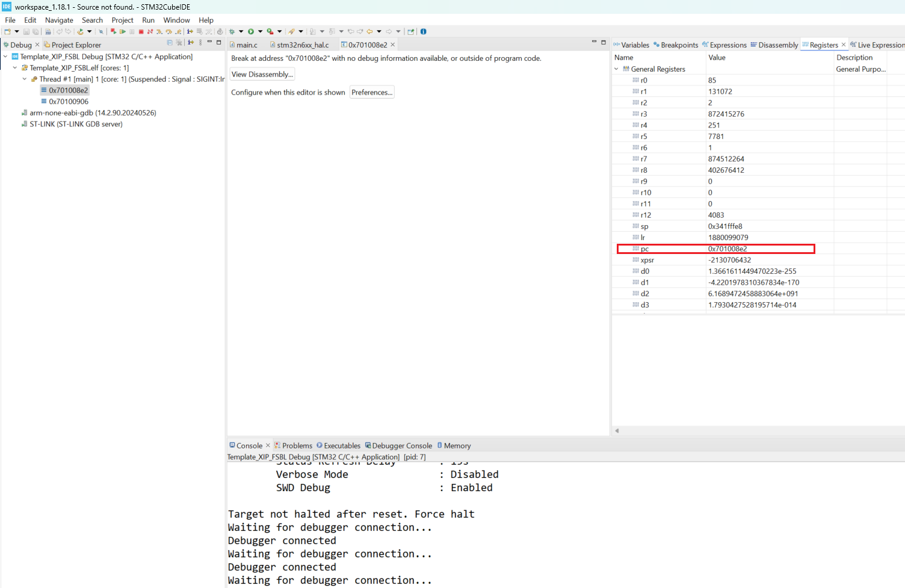
Task: Click the Back navigation arrow icon
Action: pyautogui.click(x=369, y=31)
